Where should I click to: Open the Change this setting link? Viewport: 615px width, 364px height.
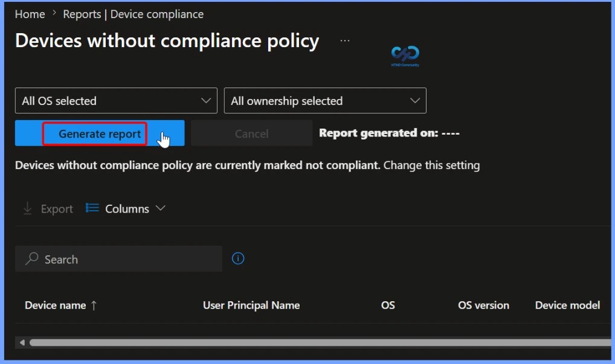(x=431, y=165)
